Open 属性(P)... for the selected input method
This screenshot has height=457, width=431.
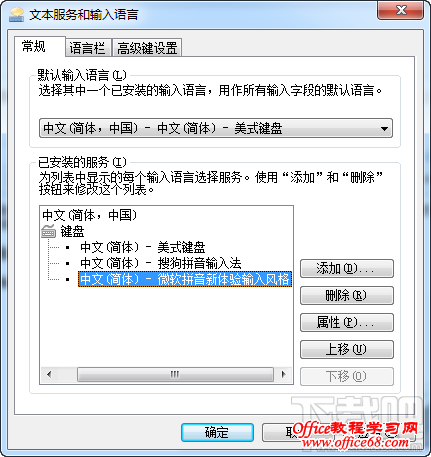coord(347,323)
